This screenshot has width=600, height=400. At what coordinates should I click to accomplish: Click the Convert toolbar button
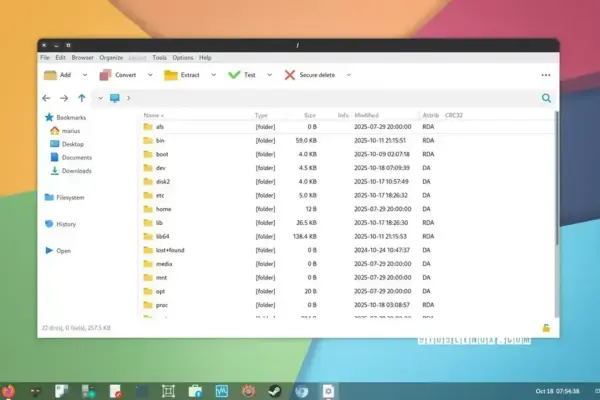pyautogui.click(x=118, y=75)
